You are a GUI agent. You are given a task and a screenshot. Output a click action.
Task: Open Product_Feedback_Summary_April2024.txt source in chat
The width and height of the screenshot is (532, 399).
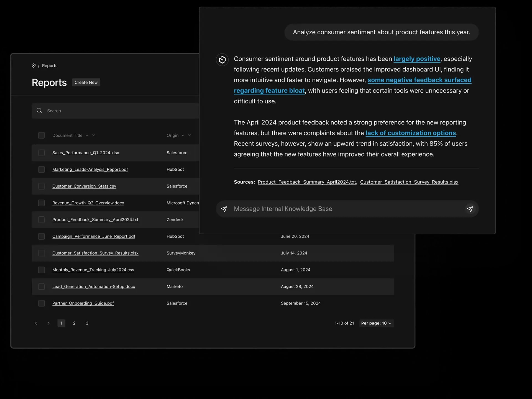[307, 182]
